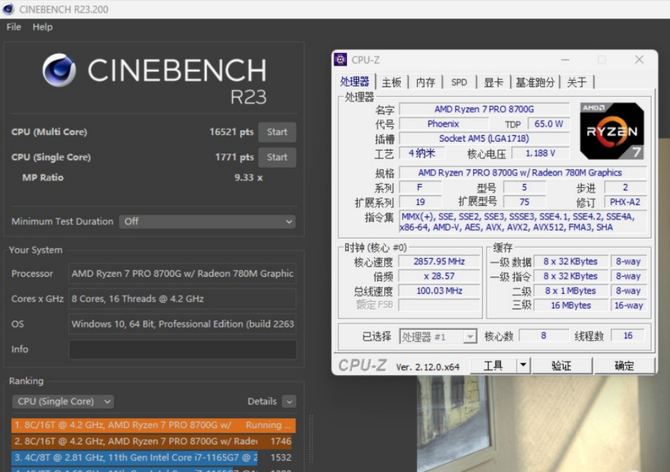The height and width of the screenshot is (472, 670).
Task: Click the 确定 button in CPU-Z
Action: 624,366
